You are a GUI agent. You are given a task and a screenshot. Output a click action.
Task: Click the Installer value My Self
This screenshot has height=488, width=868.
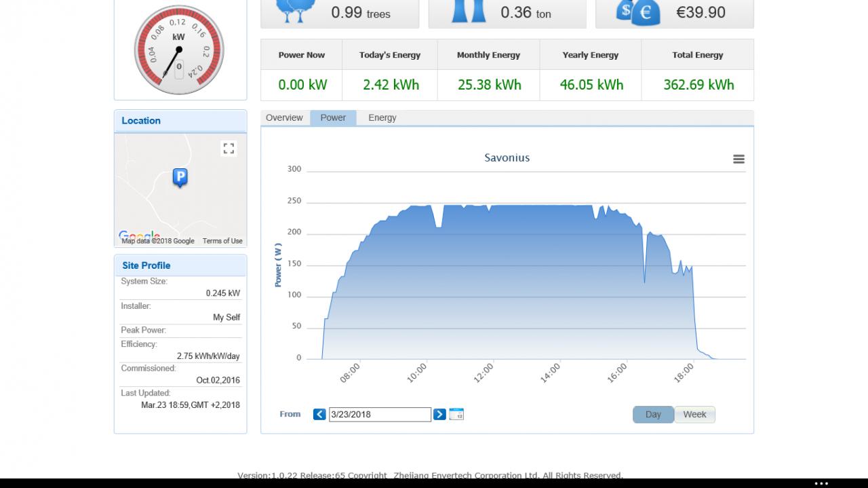226,317
